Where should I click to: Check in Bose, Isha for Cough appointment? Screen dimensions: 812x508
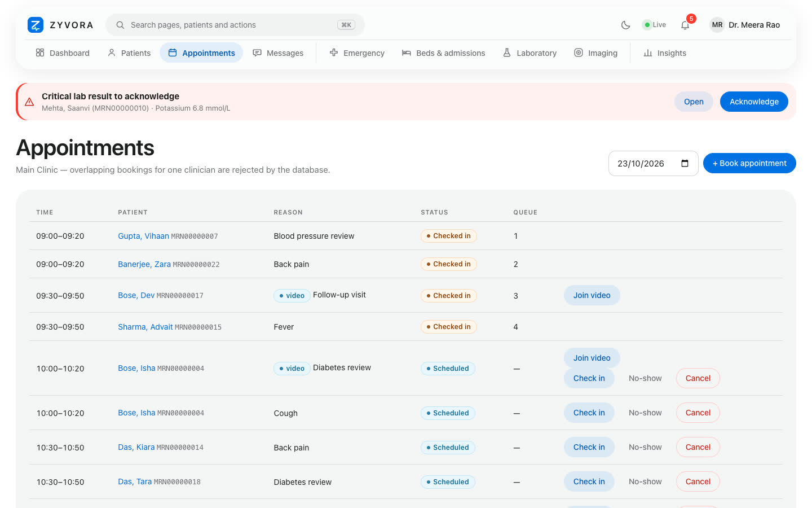click(x=589, y=413)
